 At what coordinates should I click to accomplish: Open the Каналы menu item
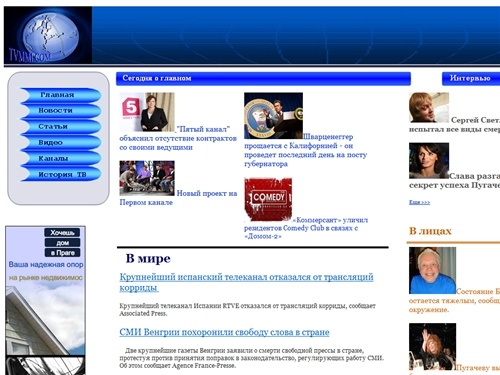click(60, 159)
